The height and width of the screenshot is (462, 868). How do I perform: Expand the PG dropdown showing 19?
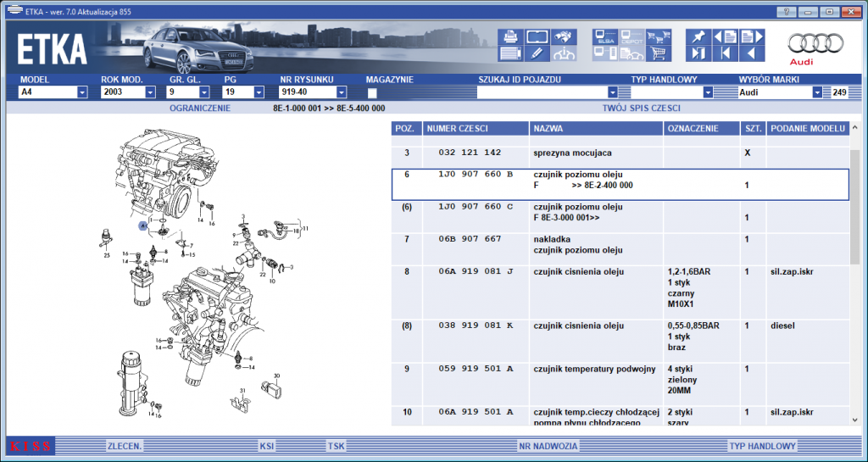click(x=259, y=92)
